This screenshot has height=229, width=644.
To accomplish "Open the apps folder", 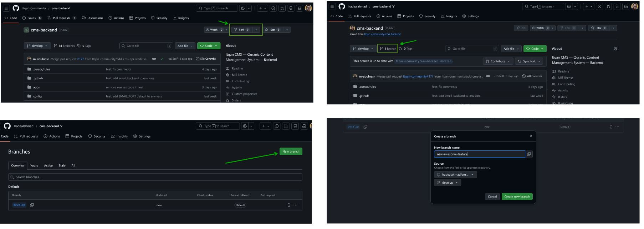I will click(x=37, y=87).
